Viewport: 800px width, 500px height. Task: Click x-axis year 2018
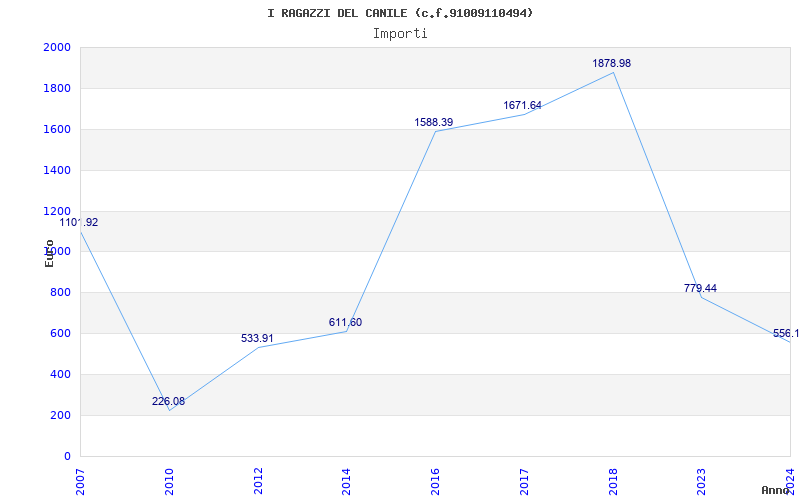pyautogui.click(x=613, y=482)
